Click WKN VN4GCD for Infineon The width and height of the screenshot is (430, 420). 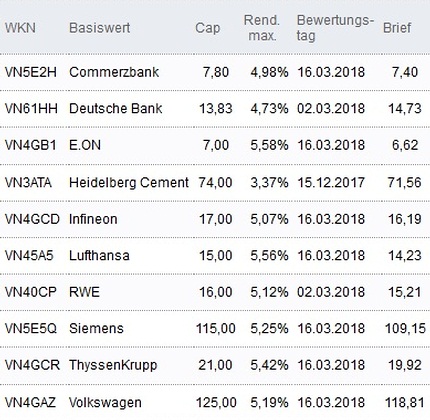(32, 219)
